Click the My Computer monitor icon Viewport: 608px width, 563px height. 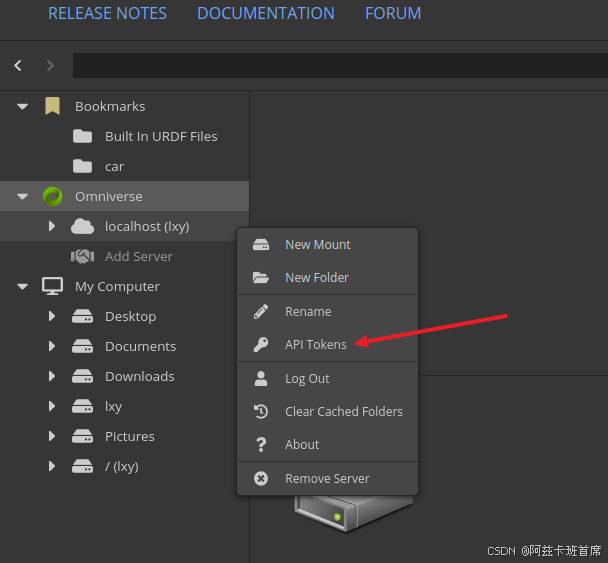[52, 287]
